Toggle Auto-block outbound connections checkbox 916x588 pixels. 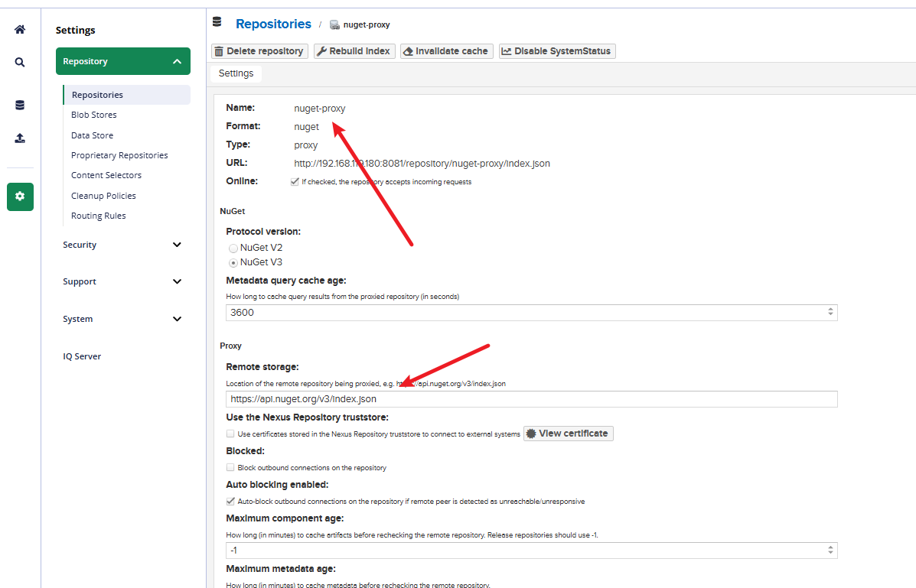click(x=230, y=501)
